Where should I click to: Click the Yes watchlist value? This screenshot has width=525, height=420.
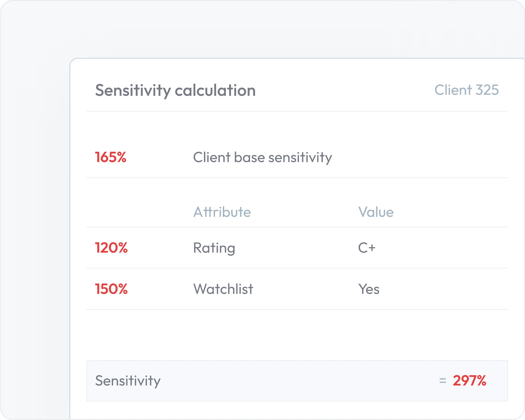[x=369, y=289]
